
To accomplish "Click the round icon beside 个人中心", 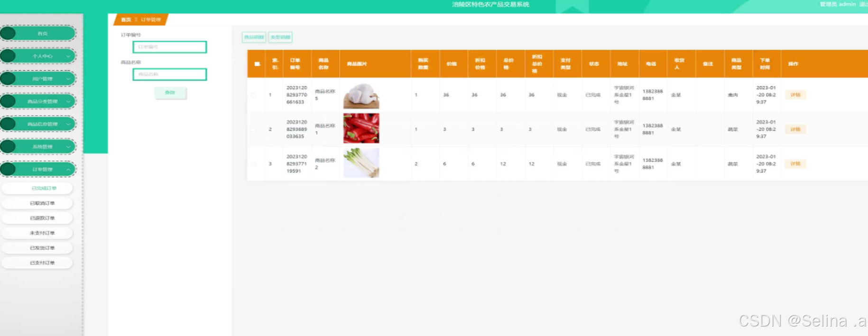I will point(8,56).
